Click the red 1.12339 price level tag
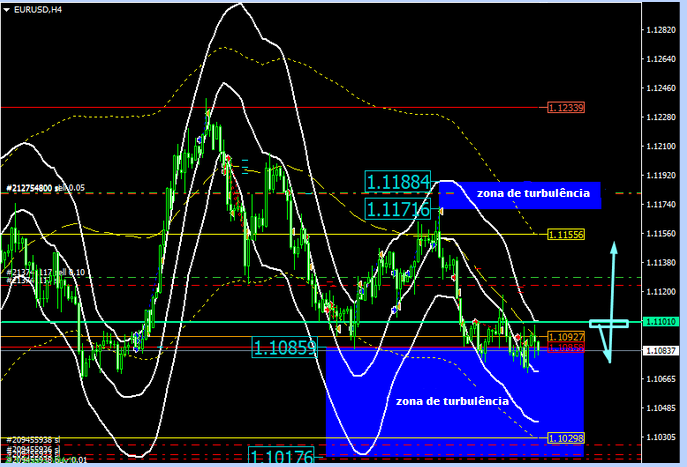Screen dimensions: 687x467 [566, 107]
